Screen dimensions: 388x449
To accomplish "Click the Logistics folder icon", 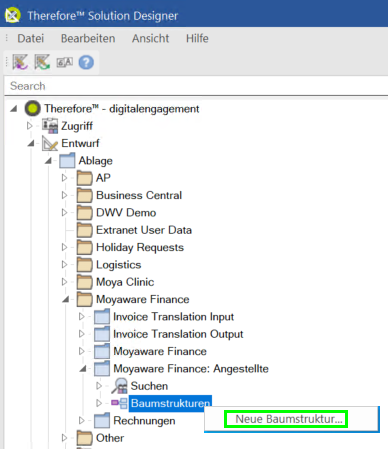I will (x=85, y=265).
